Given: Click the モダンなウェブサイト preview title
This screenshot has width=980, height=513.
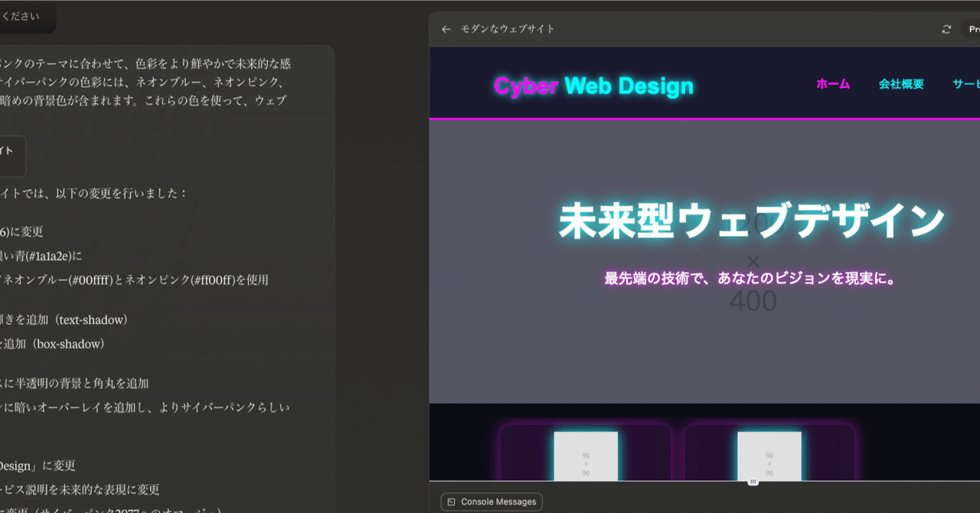Looking at the screenshot, I should pyautogui.click(x=508, y=29).
